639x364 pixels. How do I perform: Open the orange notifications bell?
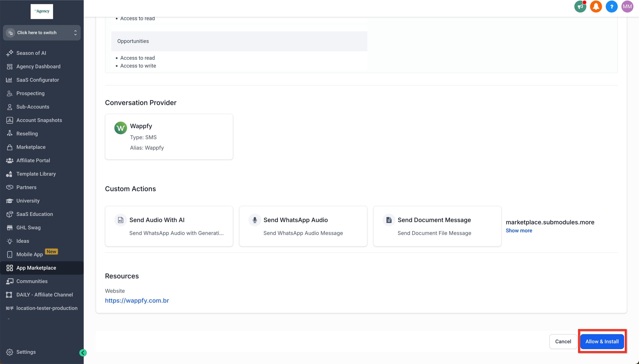point(596,7)
